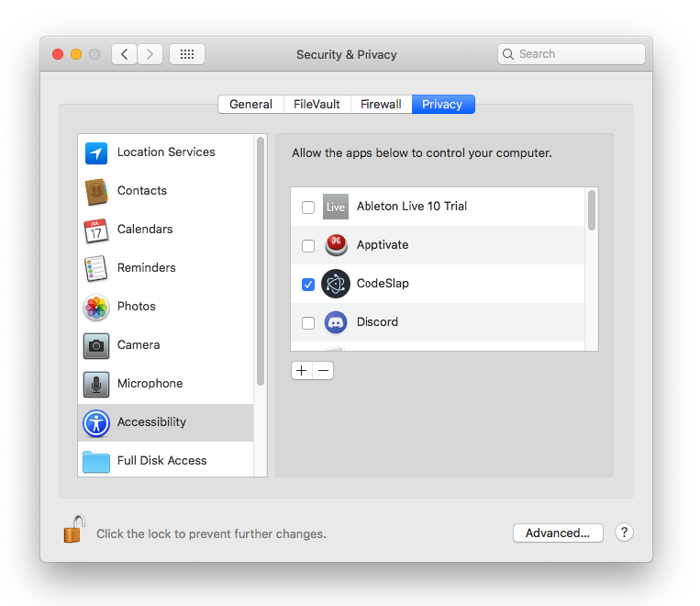Click the Camera icon in sidebar

(x=96, y=346)
